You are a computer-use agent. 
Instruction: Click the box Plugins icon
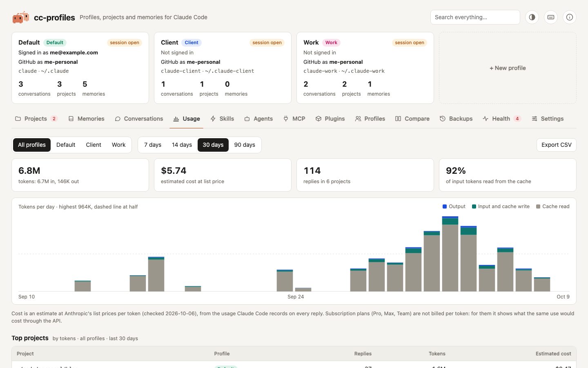pos(318,119)
